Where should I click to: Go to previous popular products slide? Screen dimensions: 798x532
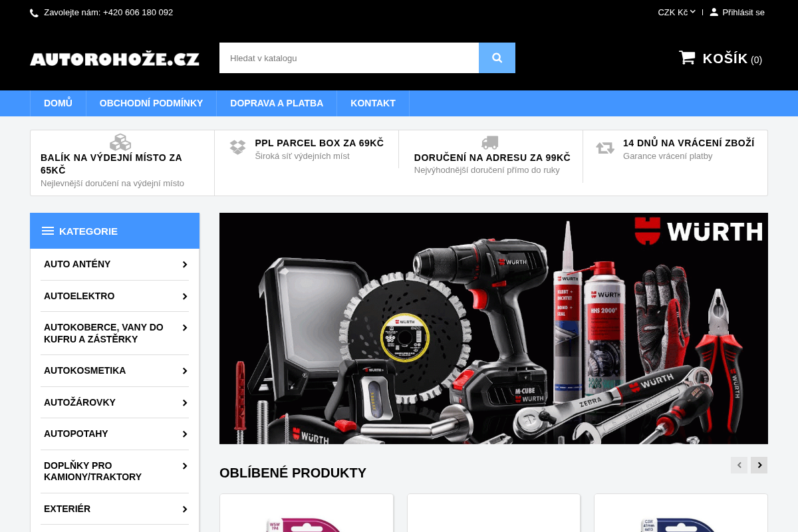[x=739, y=465]
